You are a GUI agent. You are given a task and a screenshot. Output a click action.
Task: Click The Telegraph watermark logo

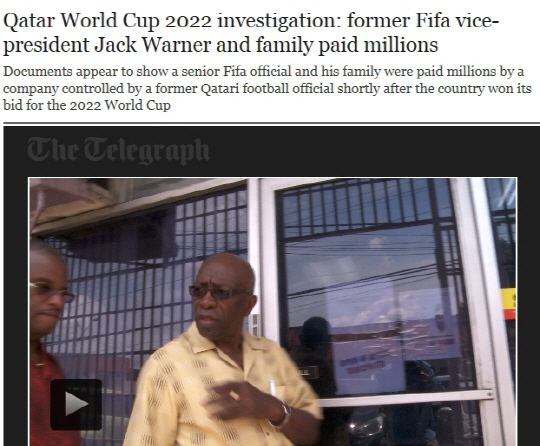click(x=119, y=150)
